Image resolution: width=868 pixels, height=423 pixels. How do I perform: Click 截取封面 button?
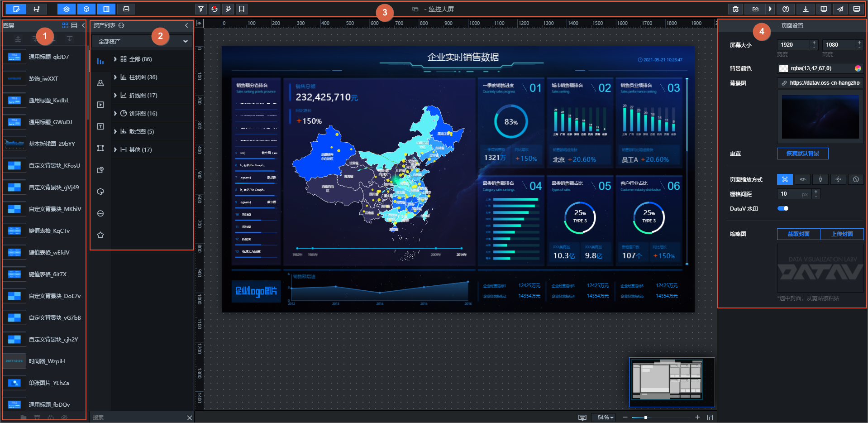coord(798,234)
